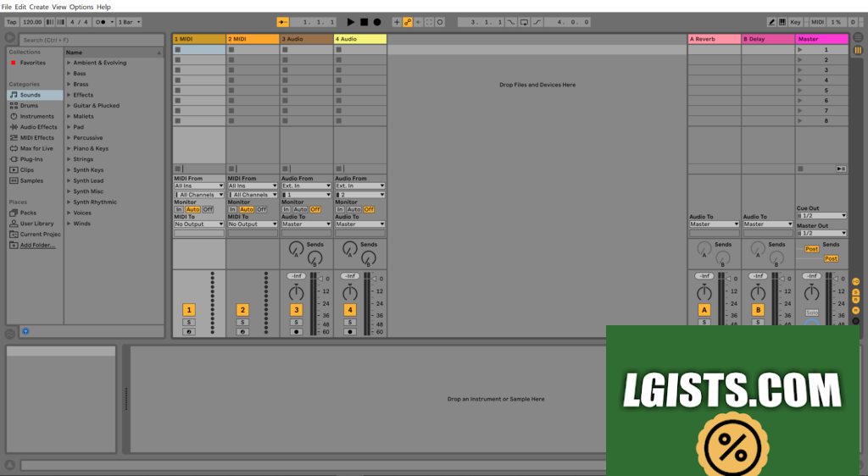Toggle the Punch-Out switch
This screenshot has height=476, width=868.
537,22
